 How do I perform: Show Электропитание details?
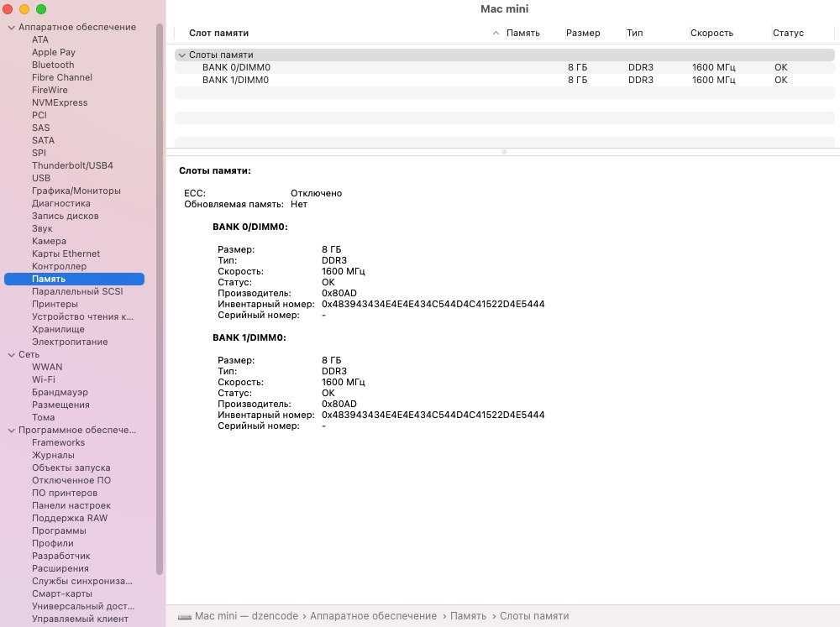click(70, 342)
